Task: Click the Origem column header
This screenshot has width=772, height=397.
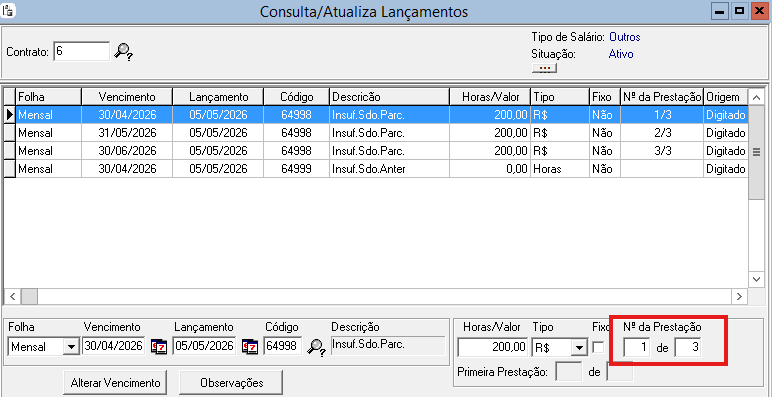Action: click(726, 97)
